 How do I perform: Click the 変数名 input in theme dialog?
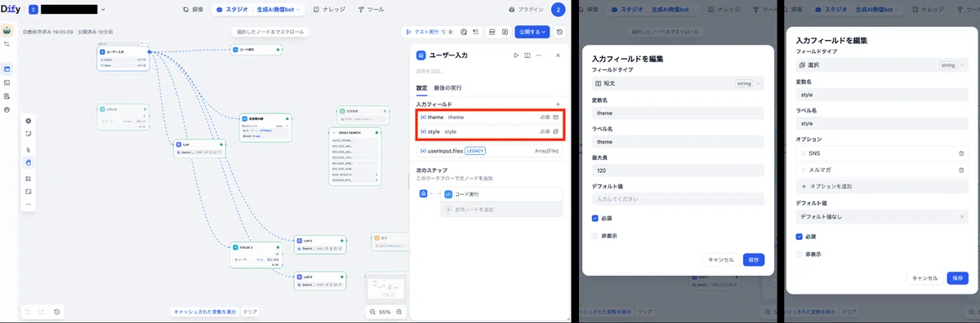(678, 113)
